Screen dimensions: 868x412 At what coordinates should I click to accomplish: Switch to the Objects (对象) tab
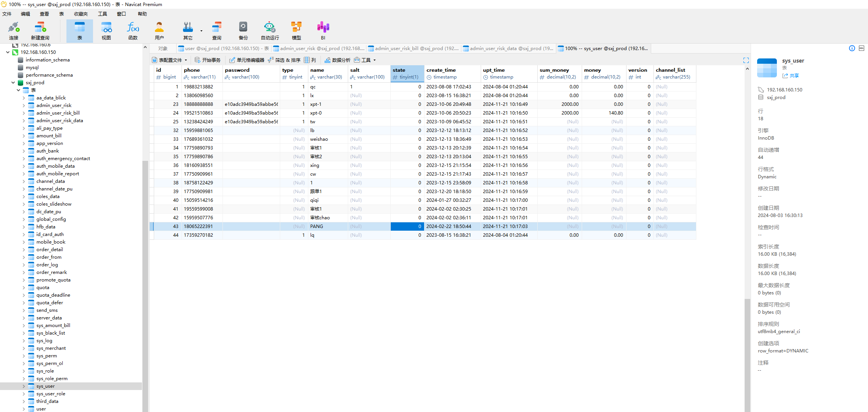click(163, 49)
